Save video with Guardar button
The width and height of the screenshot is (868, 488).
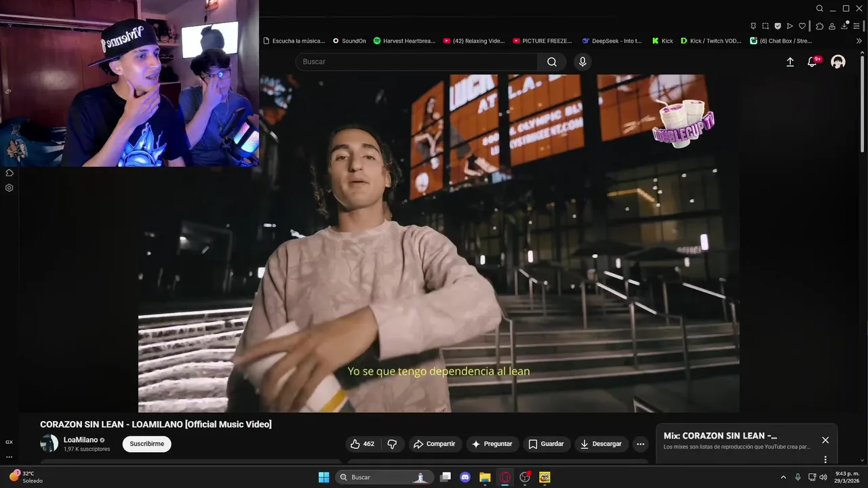(x=547, y=444)
